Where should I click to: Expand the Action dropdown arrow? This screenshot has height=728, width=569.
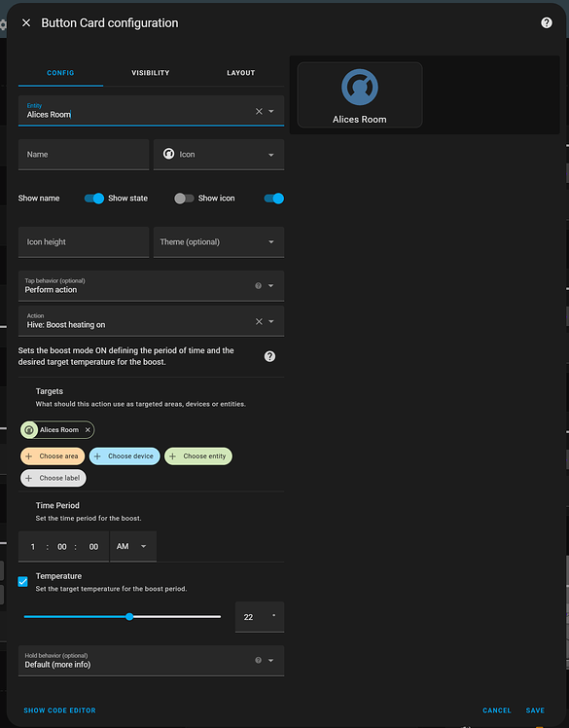(271, 321)
